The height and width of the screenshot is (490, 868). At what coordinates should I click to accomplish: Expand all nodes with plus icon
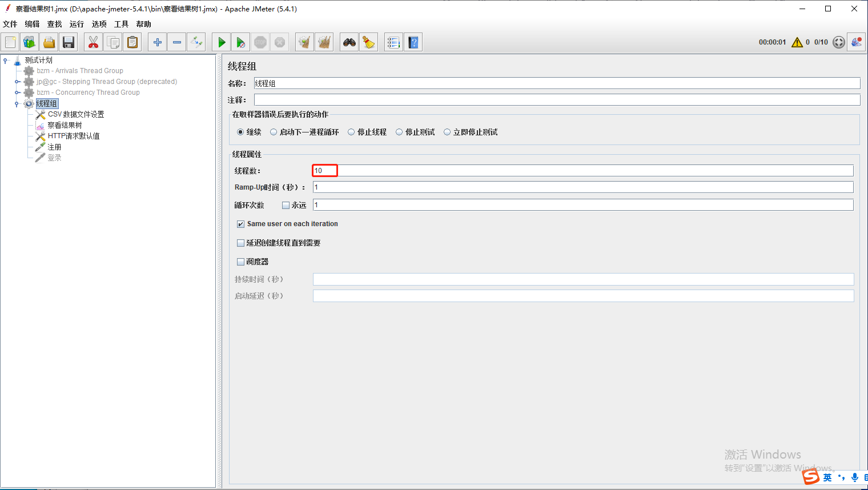coord(158,42)
